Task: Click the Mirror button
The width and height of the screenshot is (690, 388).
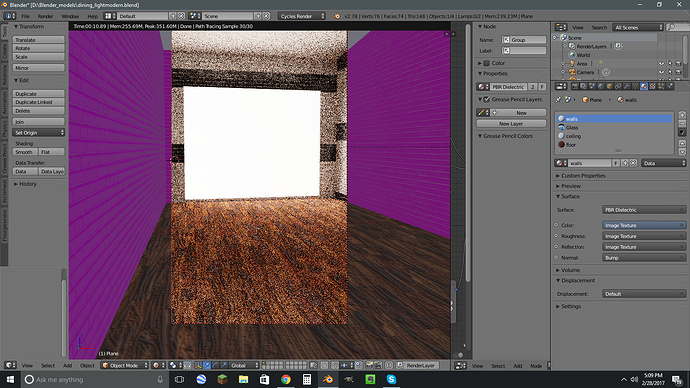Action: tap(39, 68)
